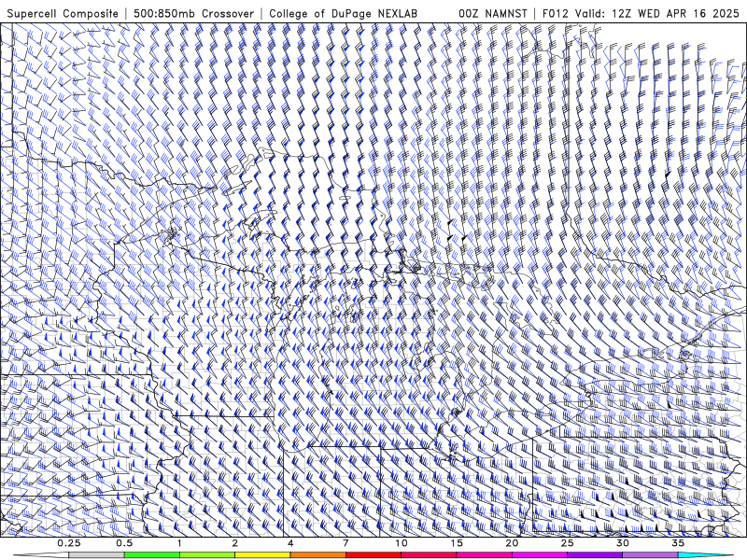Viewport: 747px width, 560px height.
Task: Click the colorbar tick label 35
Action: (x=678, y=543)
